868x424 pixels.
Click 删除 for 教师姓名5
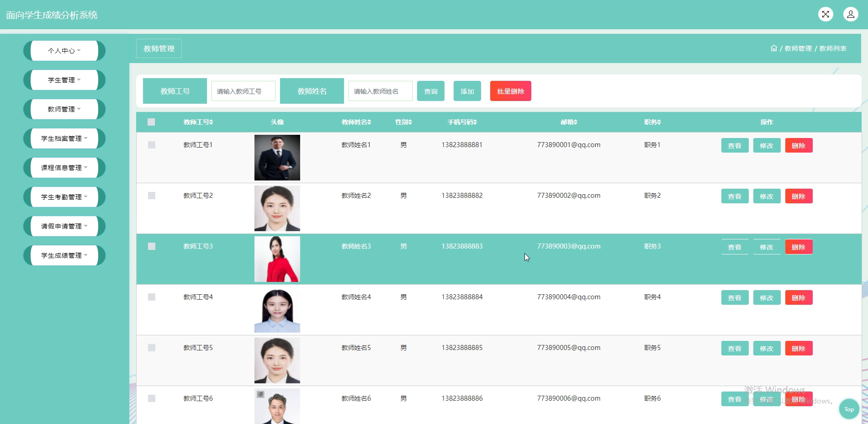coord(799,348)
